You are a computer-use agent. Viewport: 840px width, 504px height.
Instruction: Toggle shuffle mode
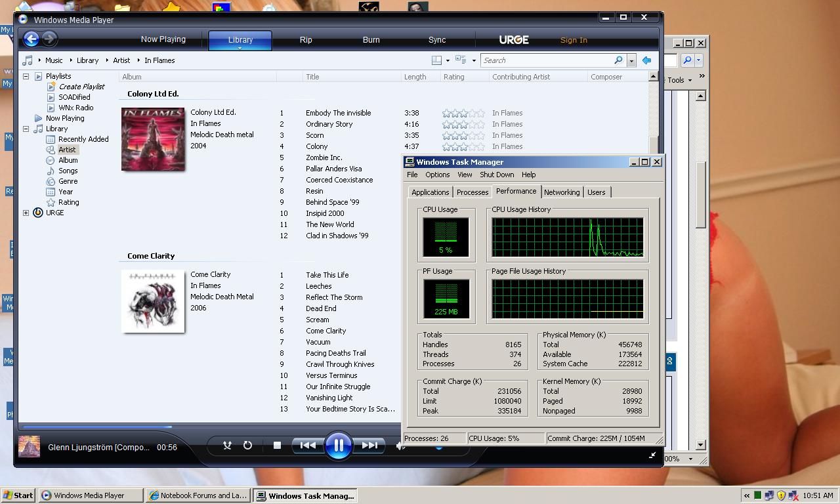tap(227, 445)
